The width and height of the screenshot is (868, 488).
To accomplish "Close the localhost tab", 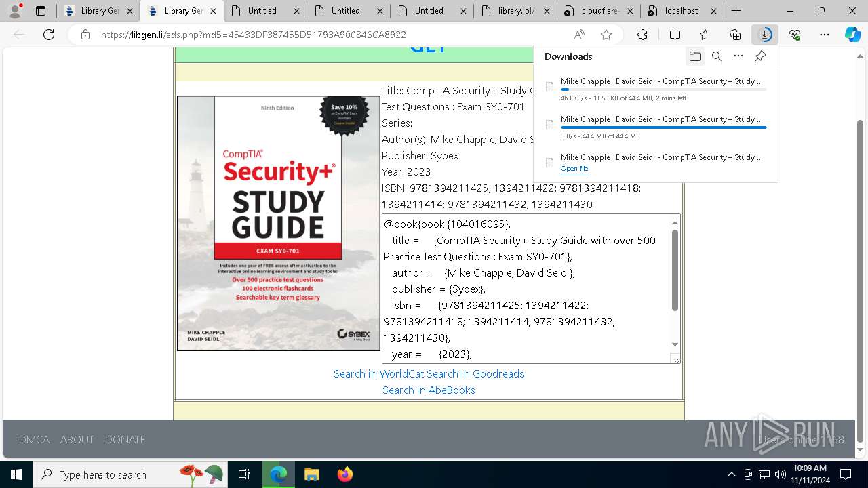I will [713, 11].
